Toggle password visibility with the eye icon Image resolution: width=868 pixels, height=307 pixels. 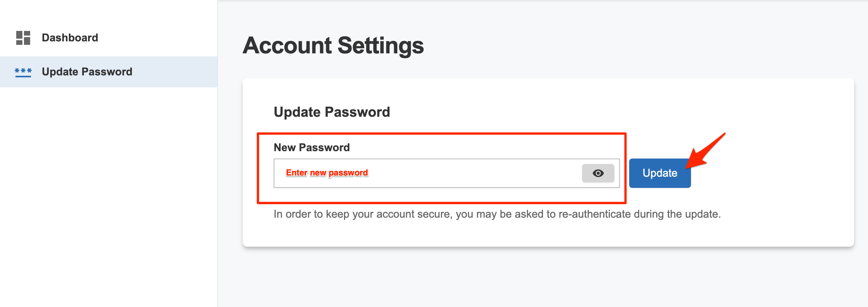[598, 173]
